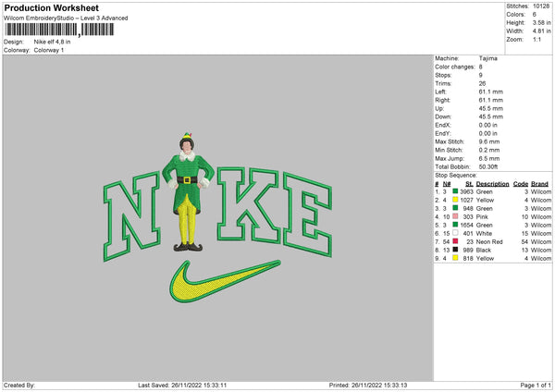Click the Zoom value '1:1'
Viewport: 555px width, 392px height.
click(x=536, y=39)
